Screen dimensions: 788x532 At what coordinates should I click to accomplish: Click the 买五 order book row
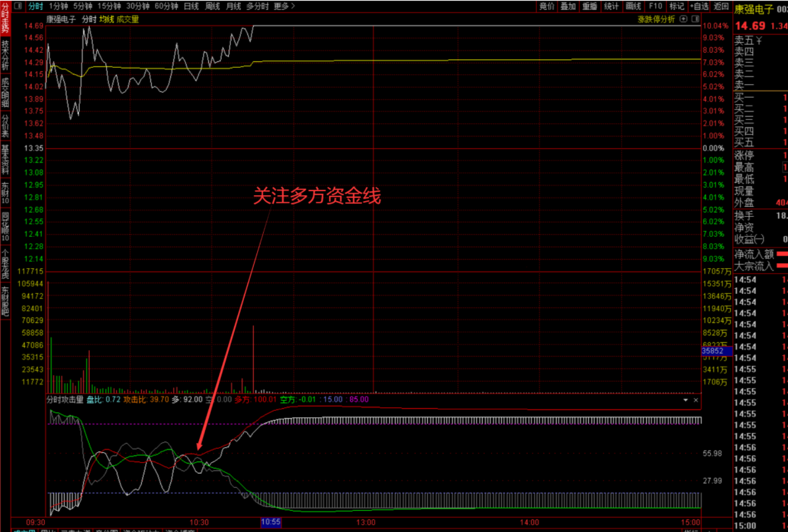761,142
